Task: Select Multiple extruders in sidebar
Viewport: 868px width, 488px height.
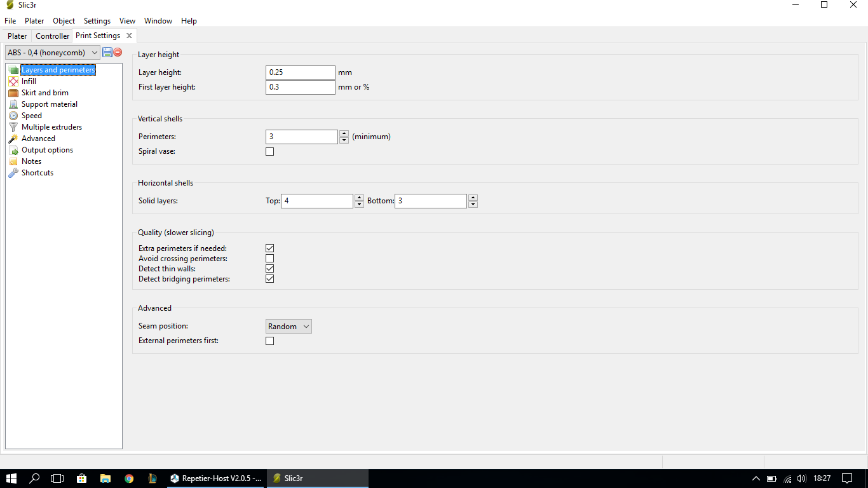Action: pos(51,127)
